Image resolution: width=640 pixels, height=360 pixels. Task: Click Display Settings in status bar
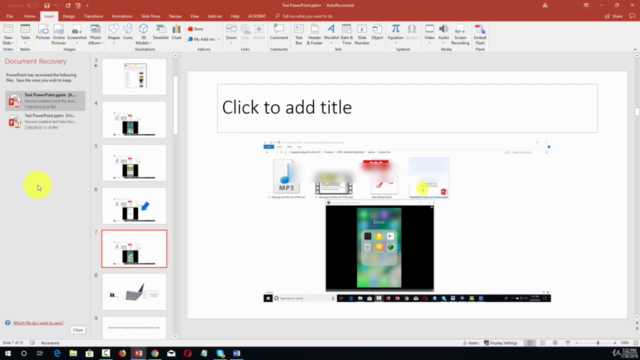coord(500,343)
